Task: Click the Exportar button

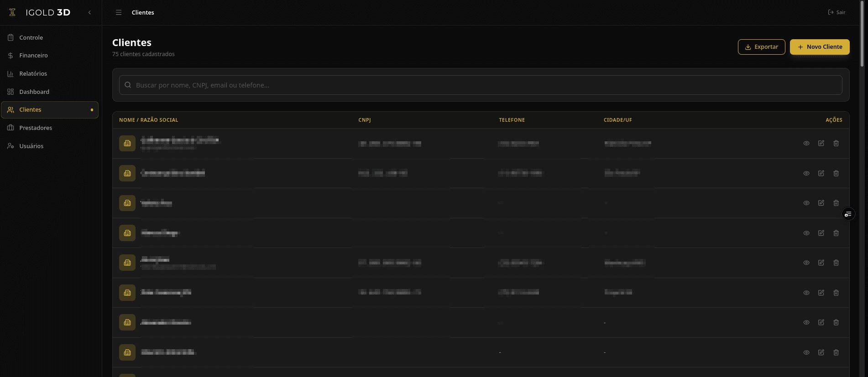Action: 761,47
